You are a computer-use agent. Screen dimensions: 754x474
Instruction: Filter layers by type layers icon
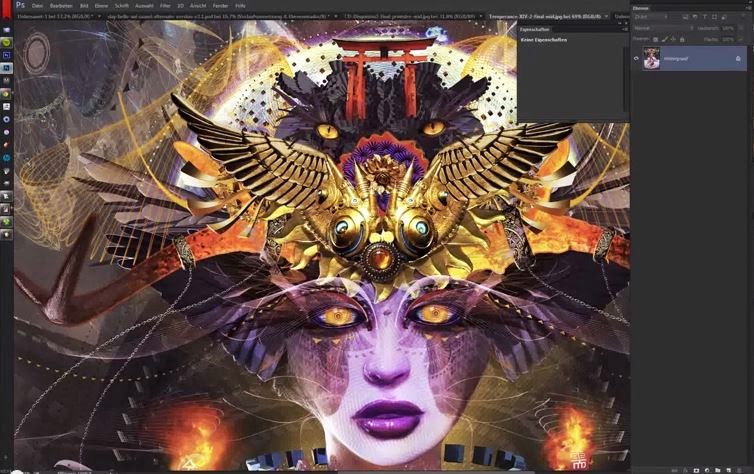(x=704, y=17)
